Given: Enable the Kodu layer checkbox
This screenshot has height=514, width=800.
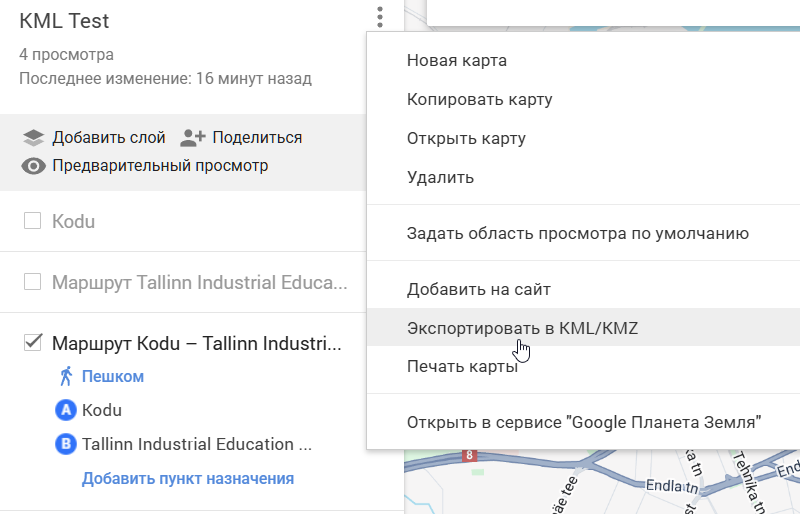Looking at the screenshot, I should 32,221.
